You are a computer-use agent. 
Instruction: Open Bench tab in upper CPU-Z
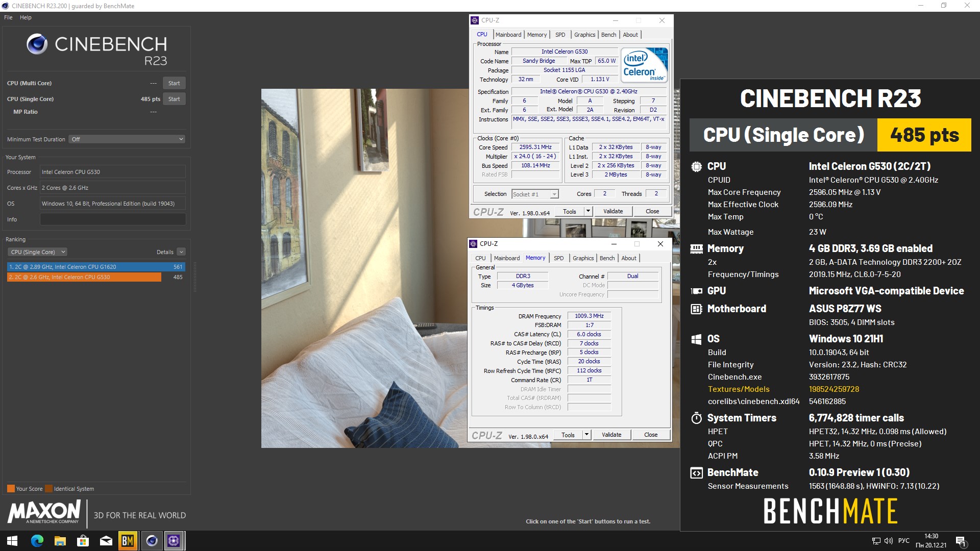[x=608, y=35]
